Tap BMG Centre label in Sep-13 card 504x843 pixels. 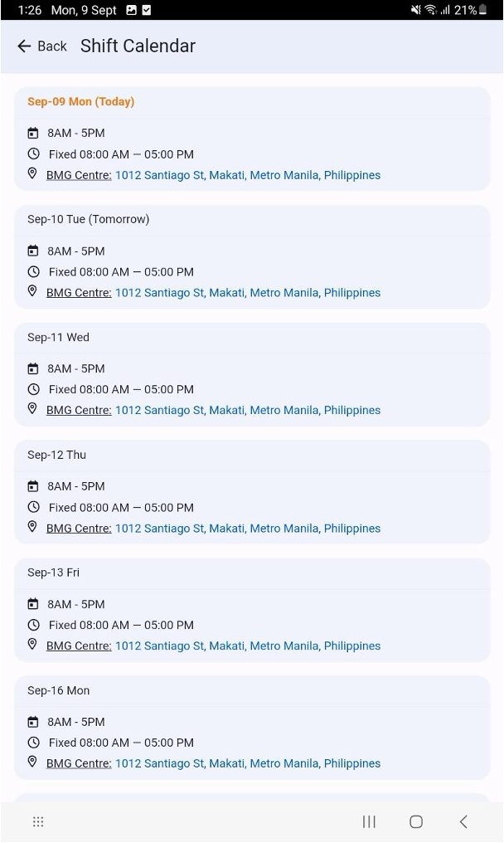click(x=79, y=646)
